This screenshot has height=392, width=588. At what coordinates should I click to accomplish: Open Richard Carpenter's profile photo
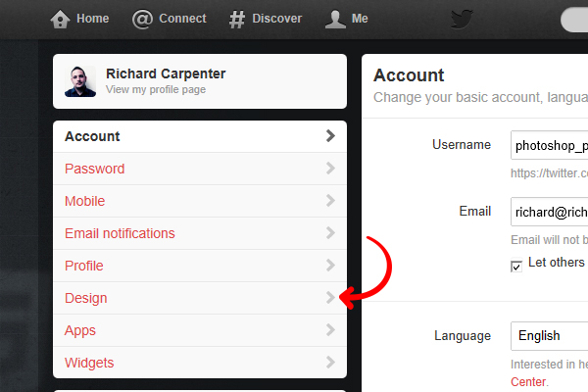80,81
